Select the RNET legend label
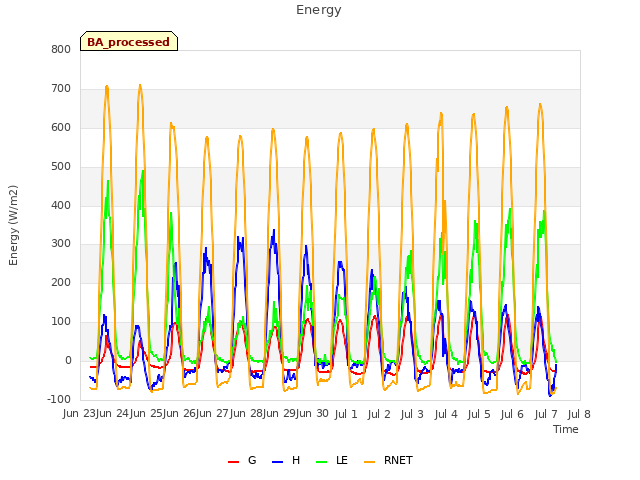640x480 pixels. (x=398, y=460)
